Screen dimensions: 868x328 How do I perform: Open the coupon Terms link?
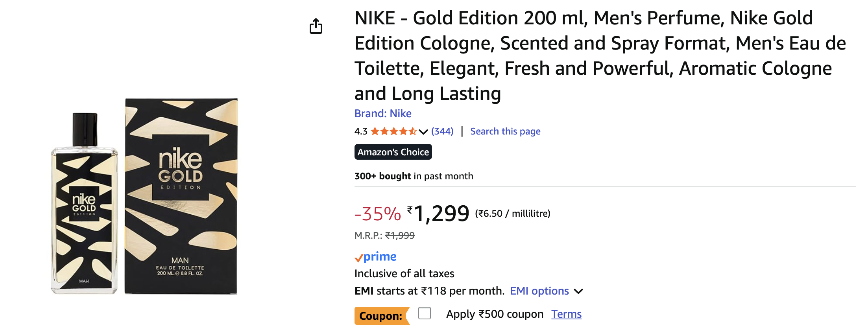pos(566,314)
